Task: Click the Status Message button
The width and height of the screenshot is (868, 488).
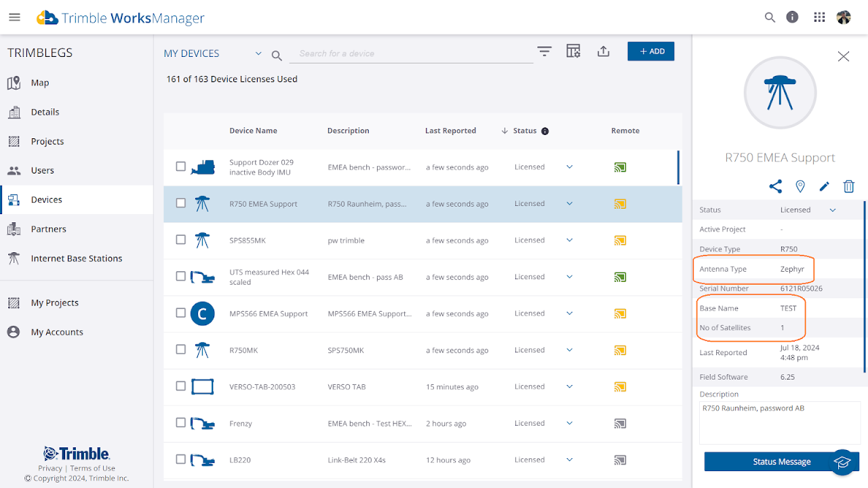Action: click(x=782, y=462)
